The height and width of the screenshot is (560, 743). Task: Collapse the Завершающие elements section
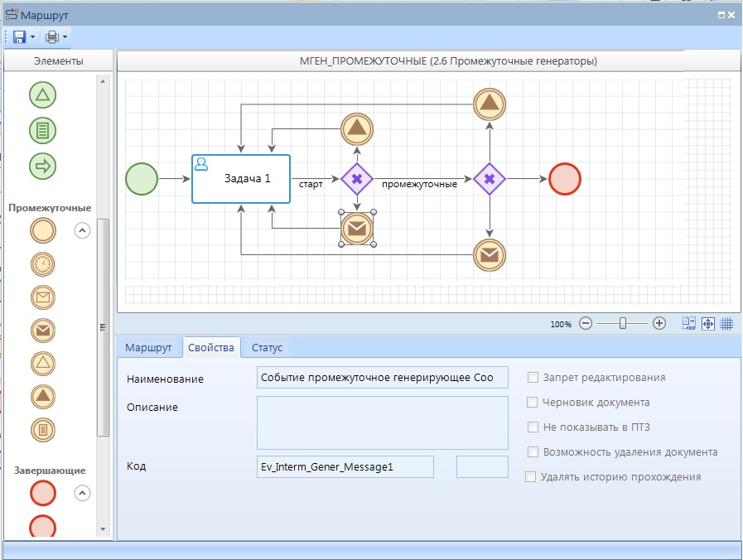coord(82,493)
